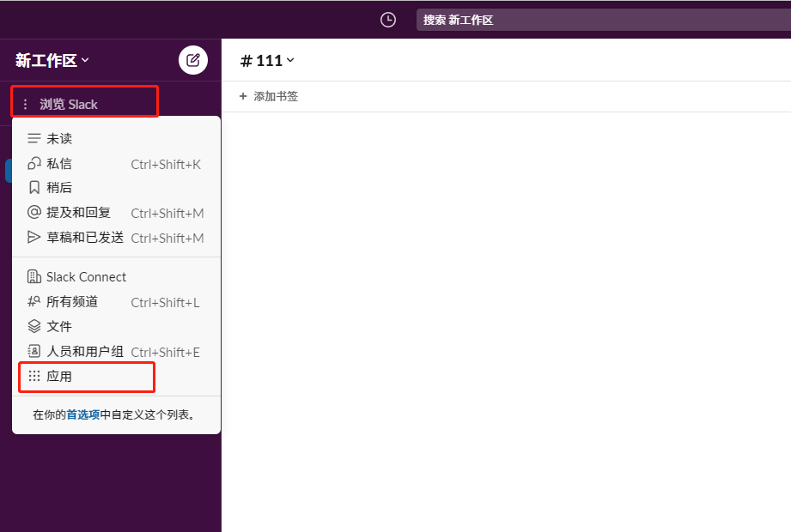Click the three-dot icon beside 浏览 Slack

point(25,105)
